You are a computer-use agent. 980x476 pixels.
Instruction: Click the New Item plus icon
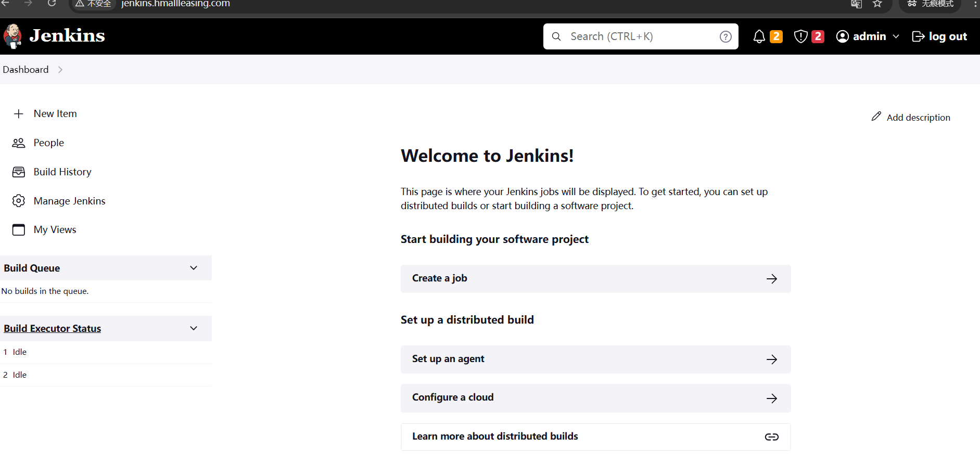click(x=19, y=114)
